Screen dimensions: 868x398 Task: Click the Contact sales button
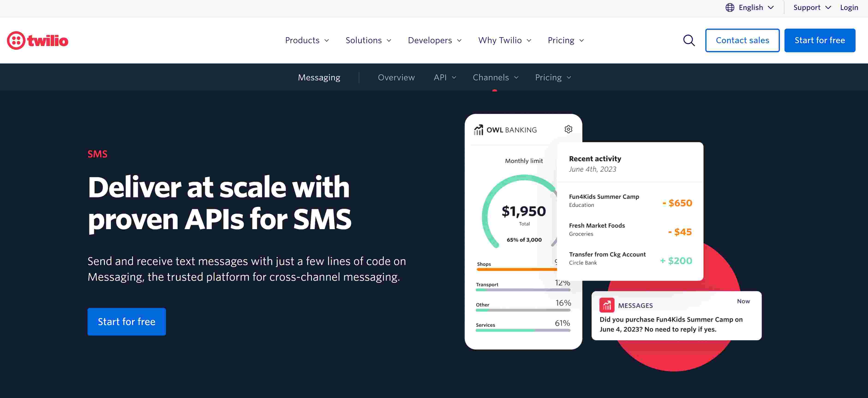coord(742,40)
